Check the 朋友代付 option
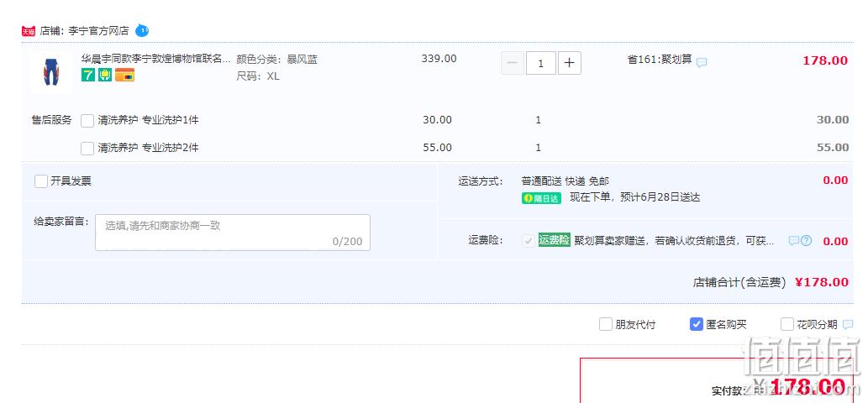Viewport: 868px width, 403px height. [x=606, y=325]
